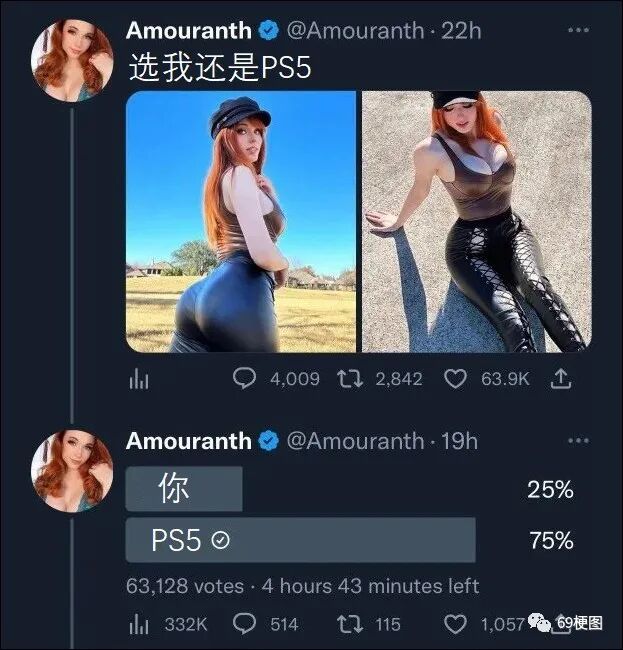The image size is (623, 650).
Task: Open the poll tweet's three-dot menu
Action: [578, 440]
